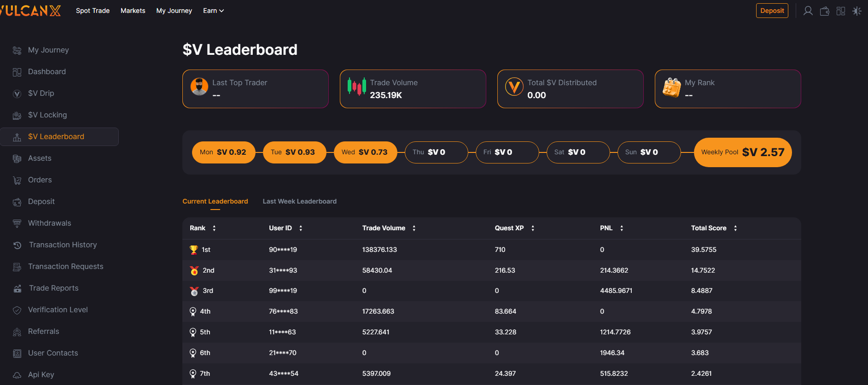Select the Weekly Pool $V 2.57 pill
The height and width of the screenshot is (385, 868).
[x=742, y=152]
